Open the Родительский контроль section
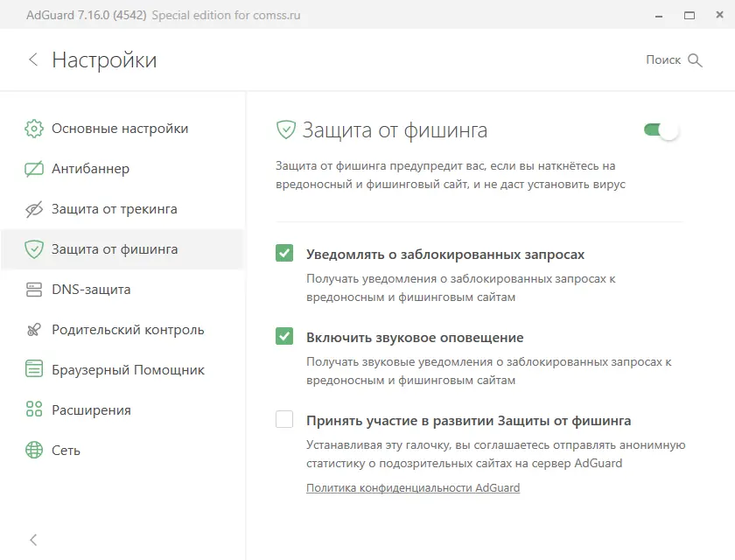Screen dimensions: 735x560 (x=128, y=329)
